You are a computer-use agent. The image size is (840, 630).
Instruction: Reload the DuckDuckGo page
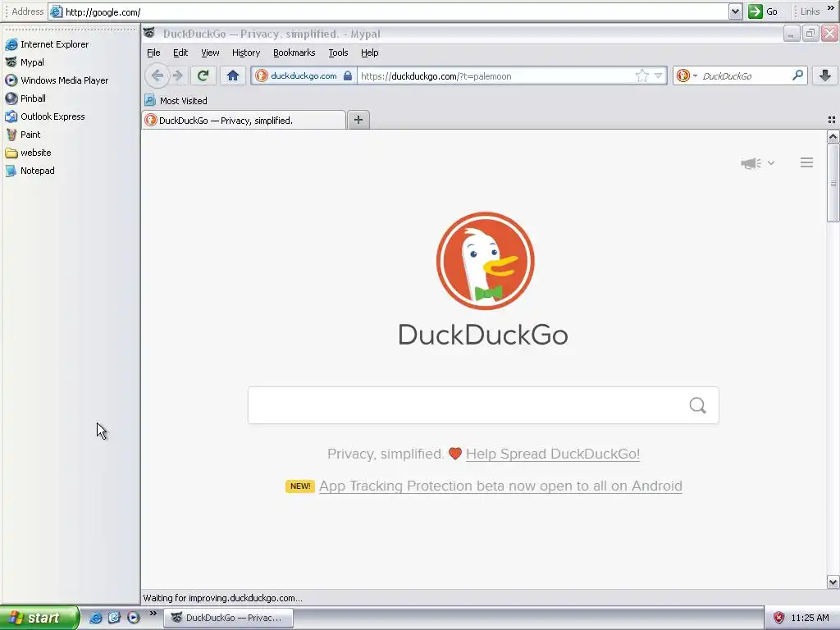pyautogui.click(x=203, y=75)
